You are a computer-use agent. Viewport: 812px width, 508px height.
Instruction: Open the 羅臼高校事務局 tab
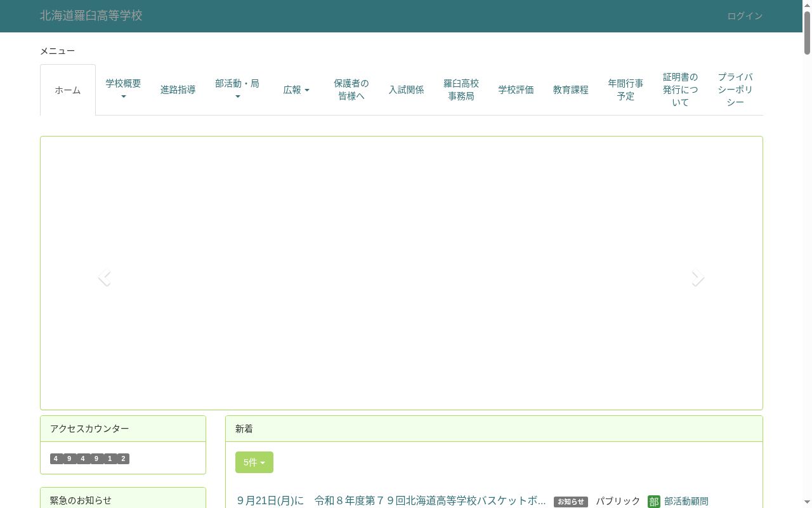coord(461,90)
